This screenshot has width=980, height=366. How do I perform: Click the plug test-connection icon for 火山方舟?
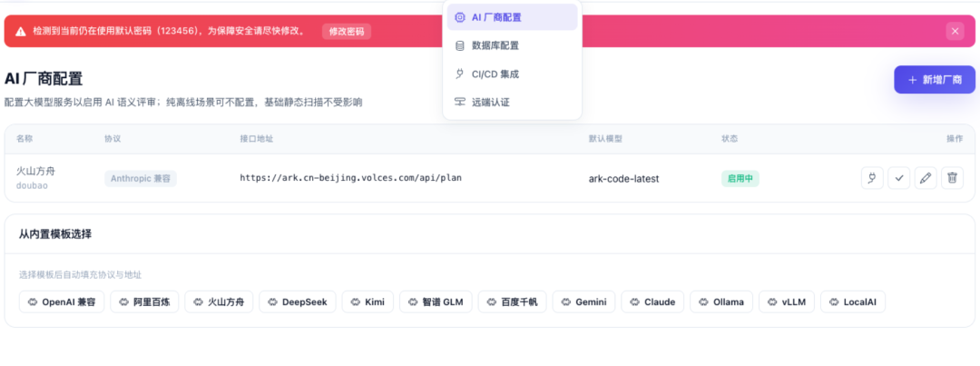[x=872, y=178]
